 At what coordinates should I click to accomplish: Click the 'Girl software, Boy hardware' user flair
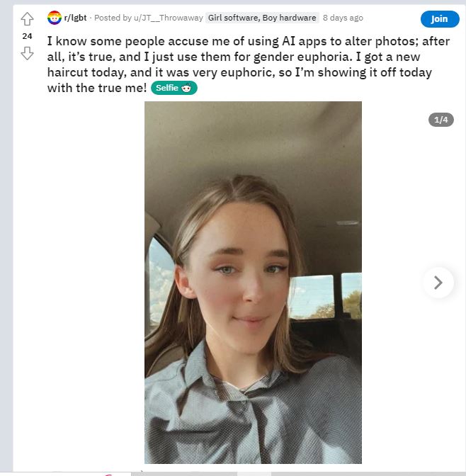pyautogui.click(x=262, y=18)
